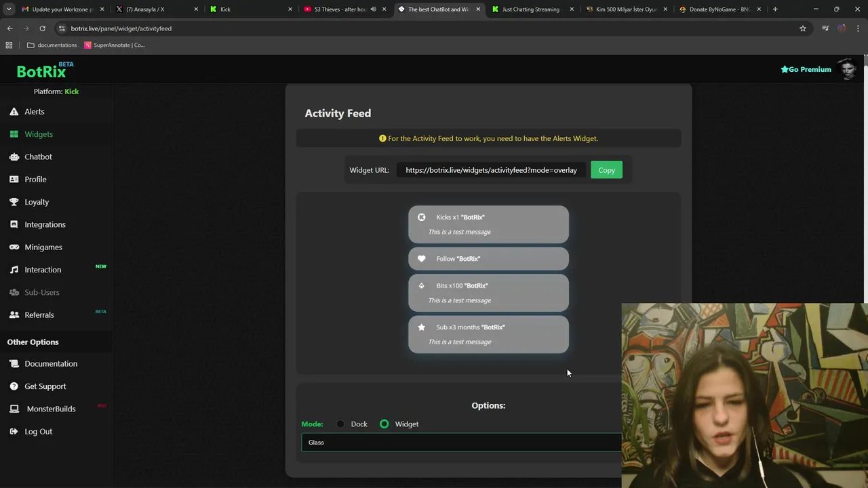
Task: Close the BotRix ChatBot tab
Action: click(479, 9)
